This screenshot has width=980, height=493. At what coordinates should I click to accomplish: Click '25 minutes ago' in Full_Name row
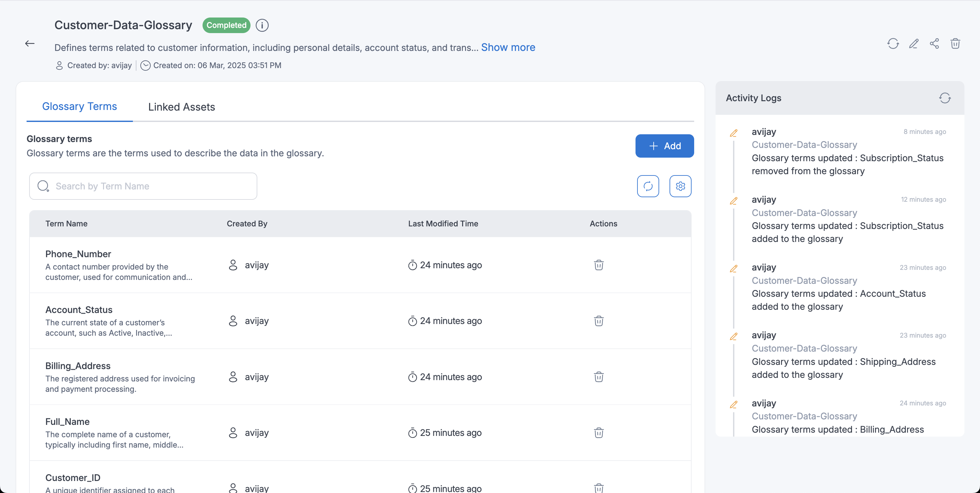pyautogui.click(x=450, y=433)
